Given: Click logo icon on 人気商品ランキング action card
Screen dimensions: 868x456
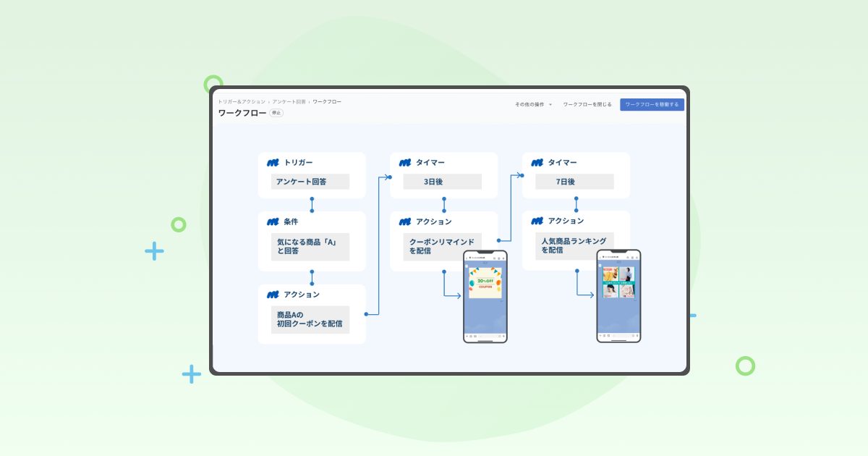Looking at the screenshot, I should 537,221.
